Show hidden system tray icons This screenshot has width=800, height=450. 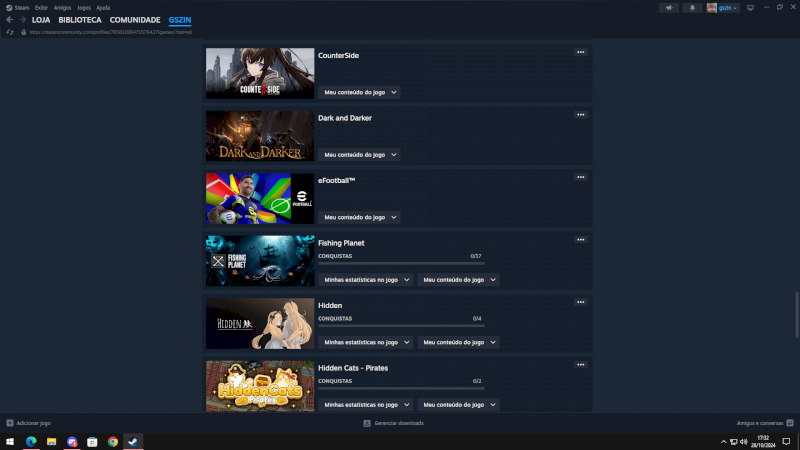(x=723, y=442)
